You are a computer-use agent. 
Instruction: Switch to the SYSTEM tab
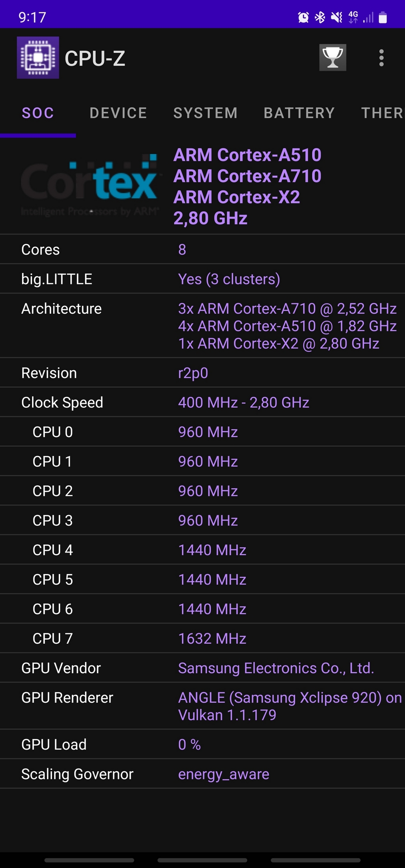(x=205, y=113)
